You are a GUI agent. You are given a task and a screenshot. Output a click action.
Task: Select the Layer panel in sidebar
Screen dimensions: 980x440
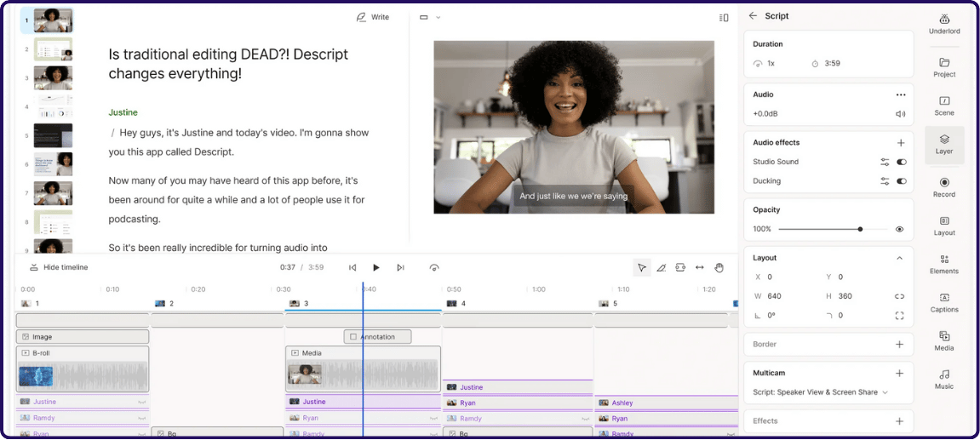(944, 145)
